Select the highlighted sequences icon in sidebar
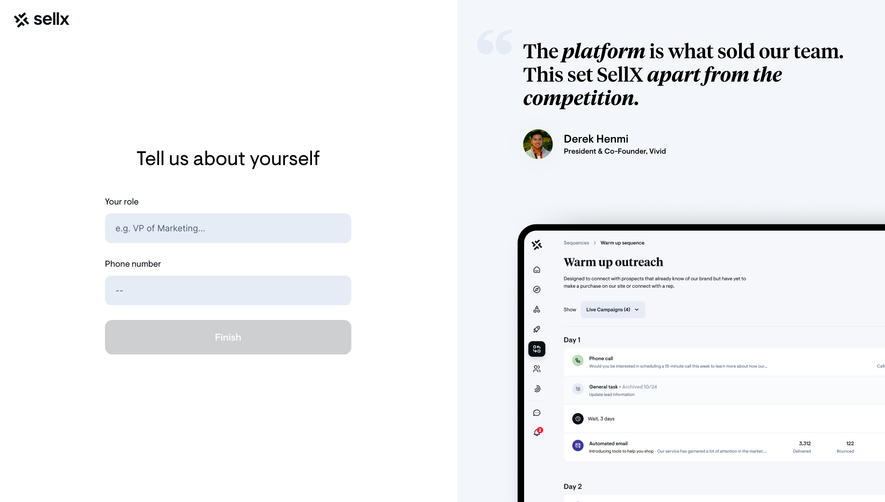This screenshot has height=502, width=885. click(537, 349)
